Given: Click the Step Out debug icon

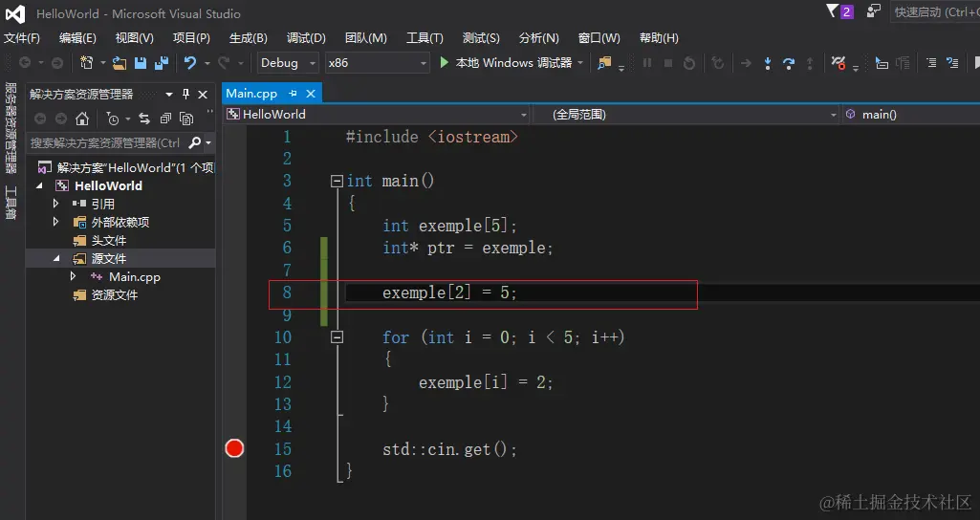Looking at the screenshot, I should point(810,63).
